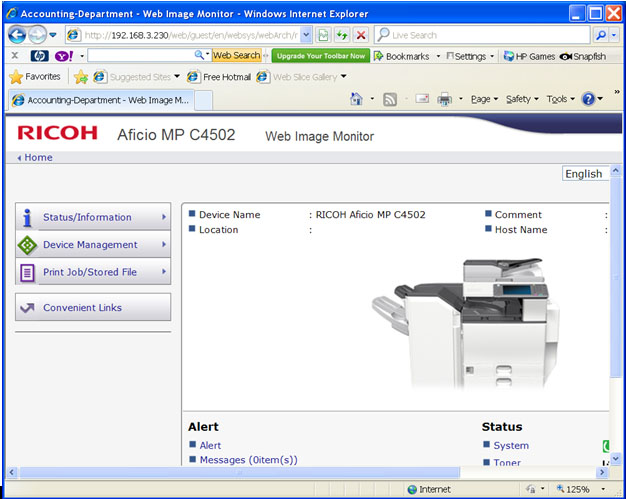The image size is (626, 499).
Task: Click the Internet zone status indicator
Action: point(429,489)
